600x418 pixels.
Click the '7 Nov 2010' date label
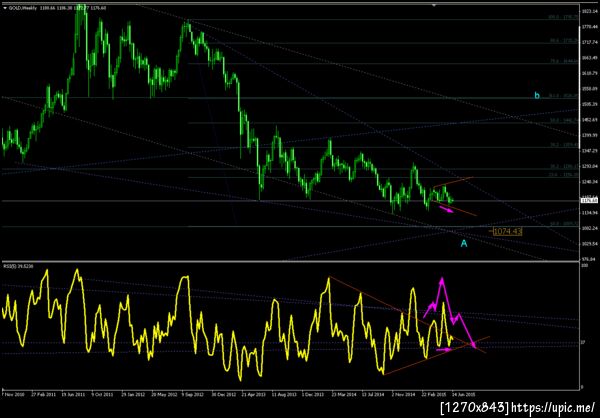13,394
